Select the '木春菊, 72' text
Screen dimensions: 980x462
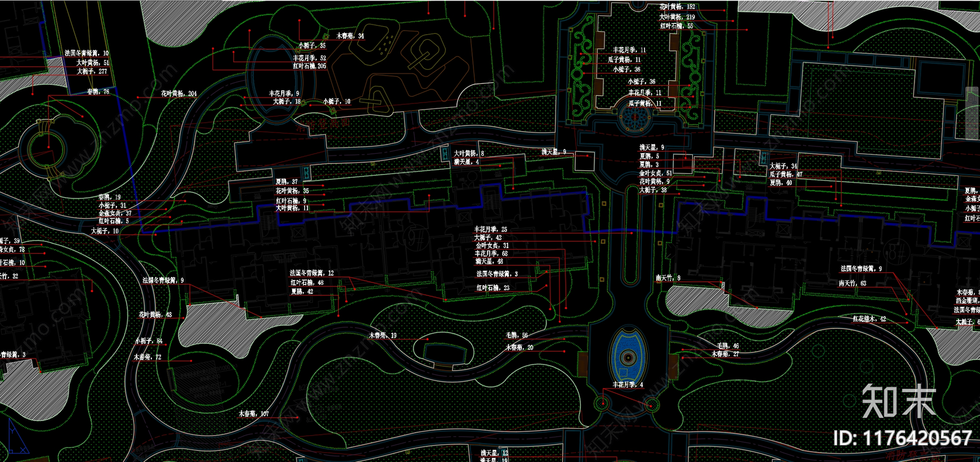(148, 357)
